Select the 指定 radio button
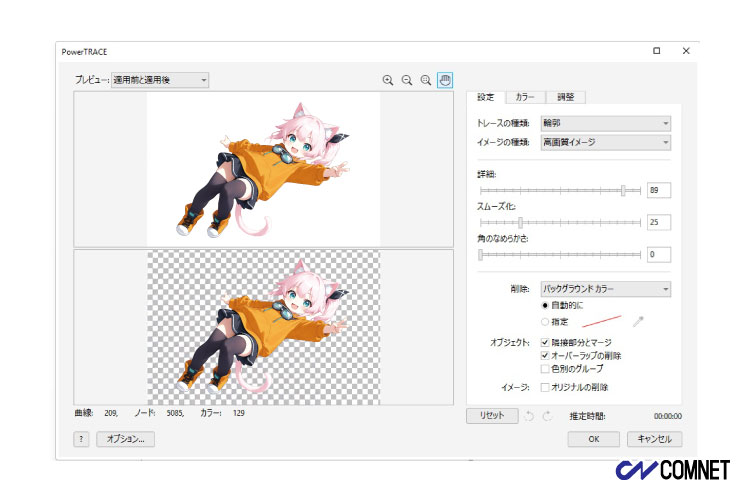Image resolution: width=750 pixels, height=500 pixels. coord(545,322)
